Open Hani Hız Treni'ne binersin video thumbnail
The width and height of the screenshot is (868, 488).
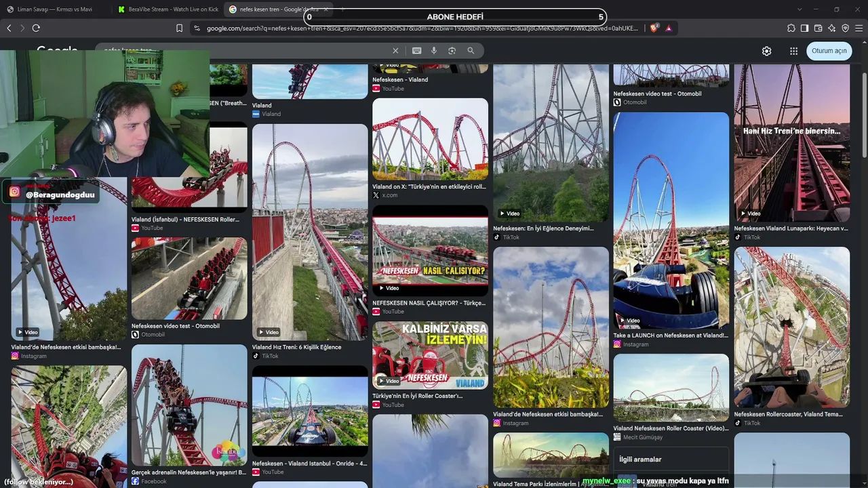click(x=792, y=143)
